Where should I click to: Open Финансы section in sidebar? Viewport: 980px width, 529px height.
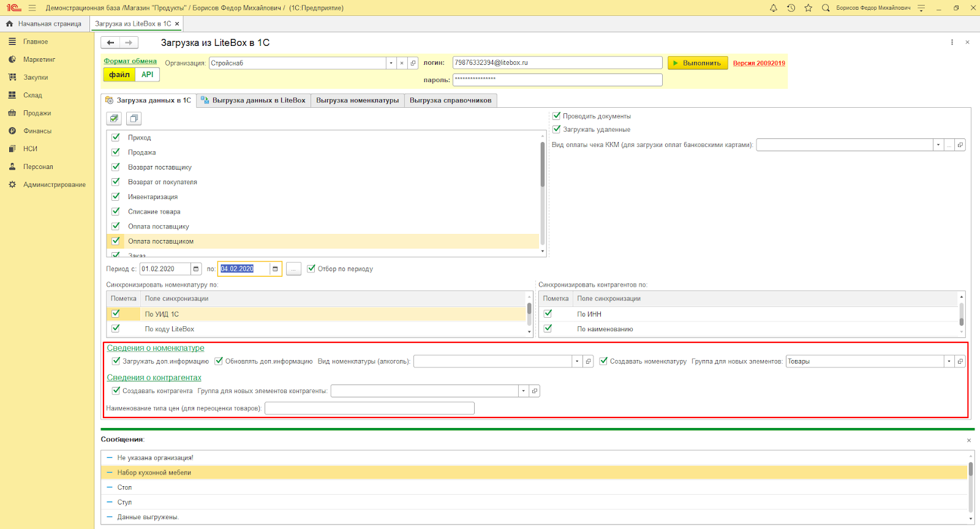click(37, 131)
